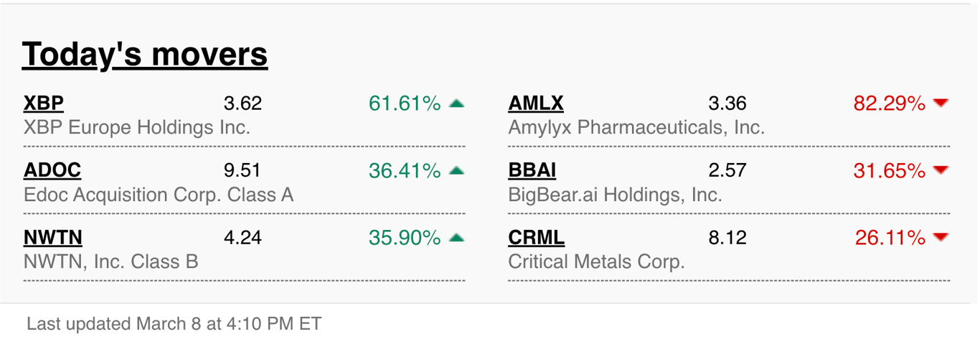Open the ADOC ticker link
Image resolution: width=980 pixels, height=352 pixels.
tap(52, 171)
